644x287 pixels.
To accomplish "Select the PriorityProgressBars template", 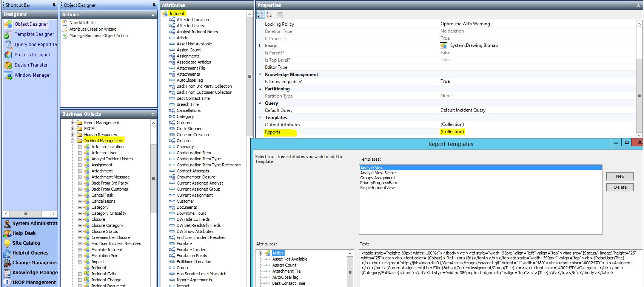I will point(378,183).
